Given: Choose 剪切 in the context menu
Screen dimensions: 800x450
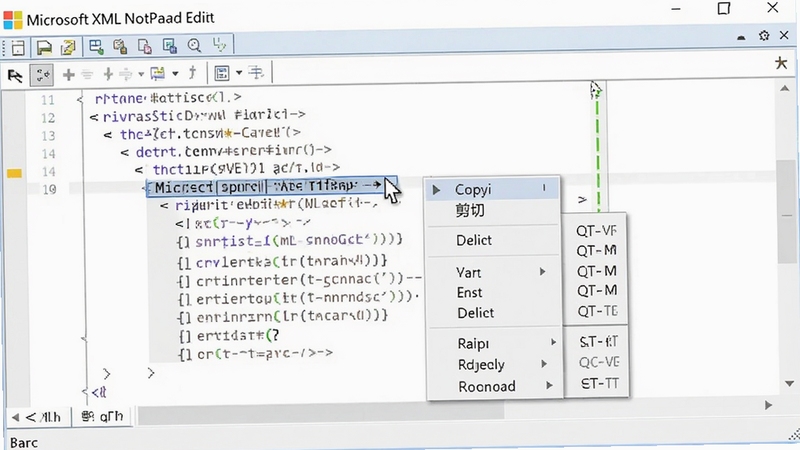Looking at the screenshot, I should tap(492, 210).
